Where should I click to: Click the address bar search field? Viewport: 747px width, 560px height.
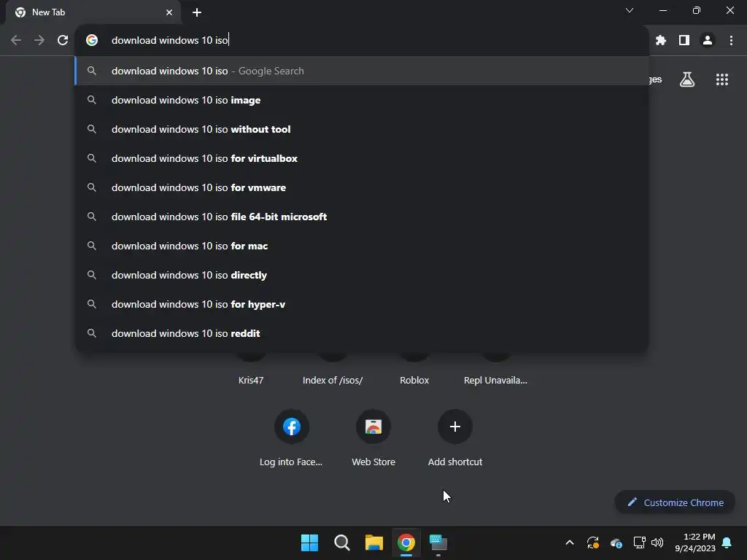pyautogui.click(x=362, y=40)
